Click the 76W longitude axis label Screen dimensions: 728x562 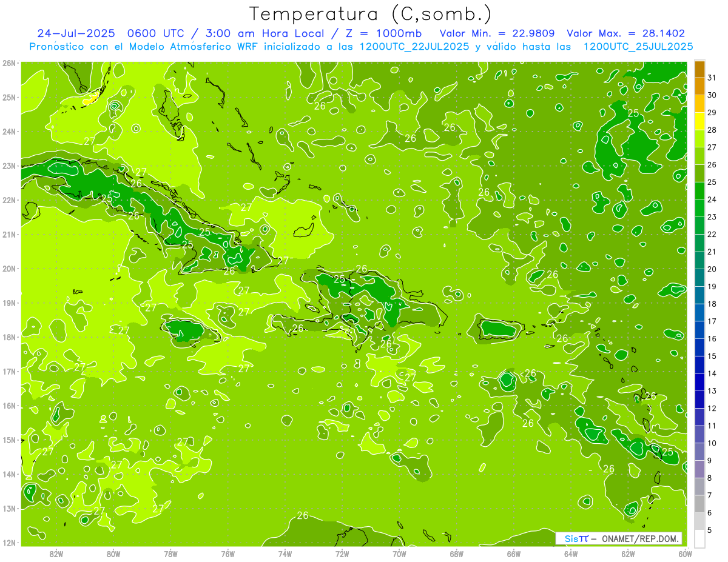coord(228,554)
